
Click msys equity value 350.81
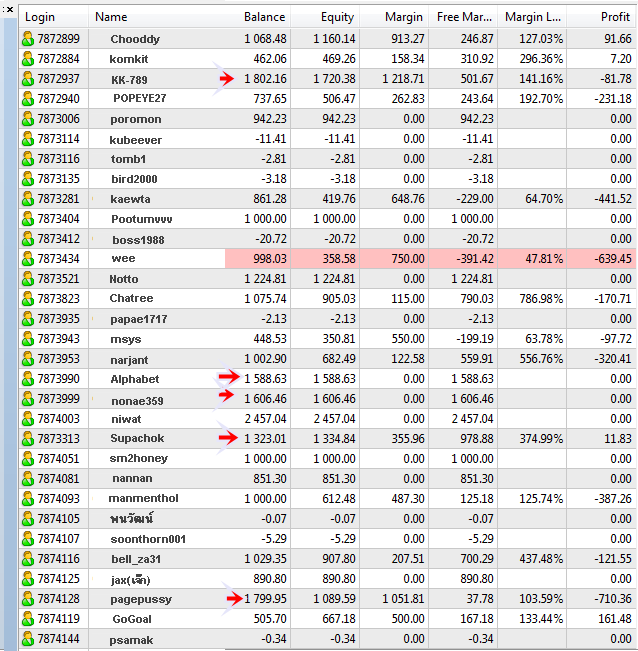[x=339, y=339]
